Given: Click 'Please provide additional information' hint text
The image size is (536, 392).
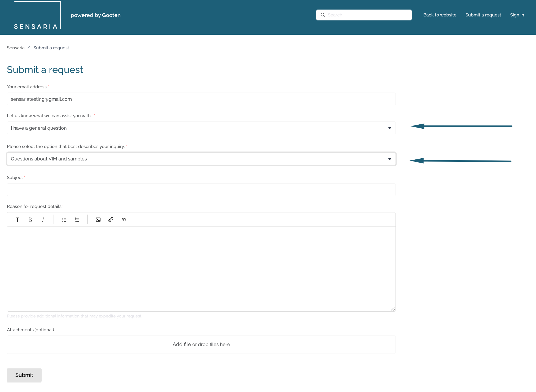Looking at the screenshot, I should tap(74, 316).
